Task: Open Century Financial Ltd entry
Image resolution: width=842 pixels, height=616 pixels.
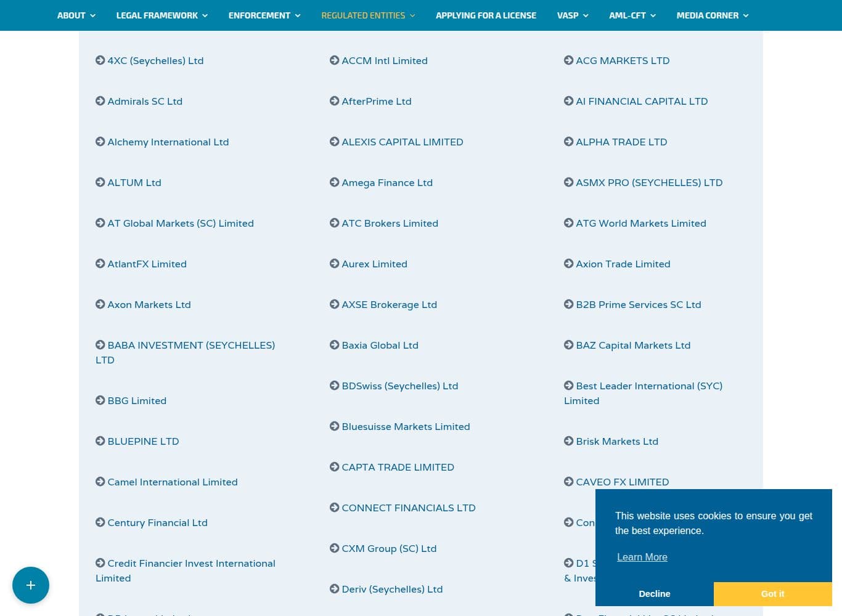Action: (x=157, y=522)
